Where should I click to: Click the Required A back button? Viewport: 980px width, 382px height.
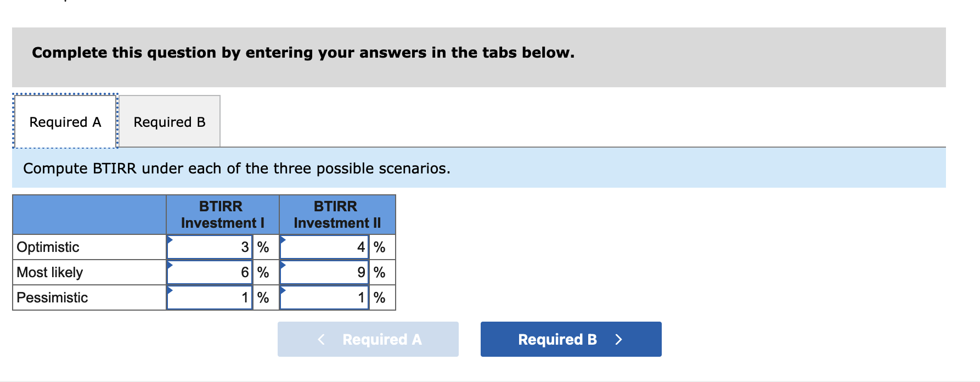pos(368,339)
